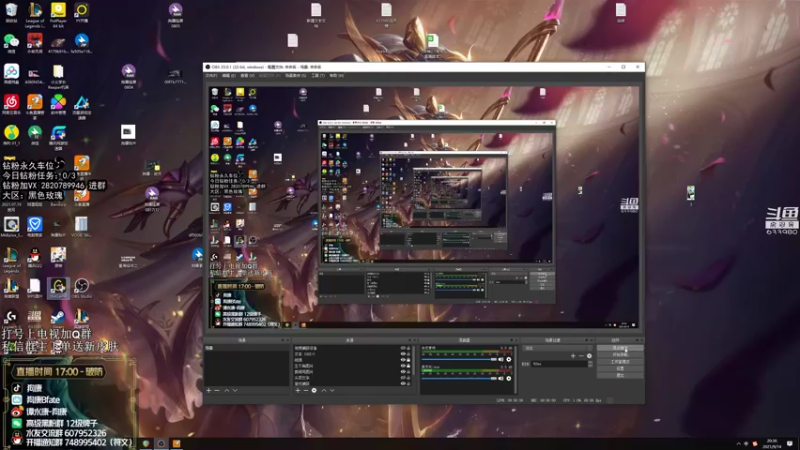Remove a transition with the minus icon in Scene Transitions
This screenshot has width=800, height=450.
(581, 356)
